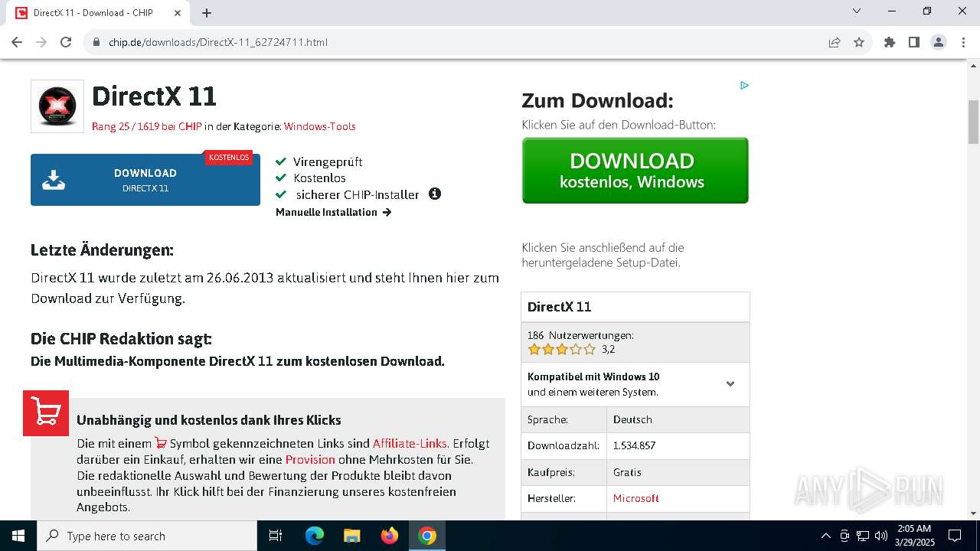Click the download count 1.534.857
This screenshot has height=551, width=980.
[635, 445]
